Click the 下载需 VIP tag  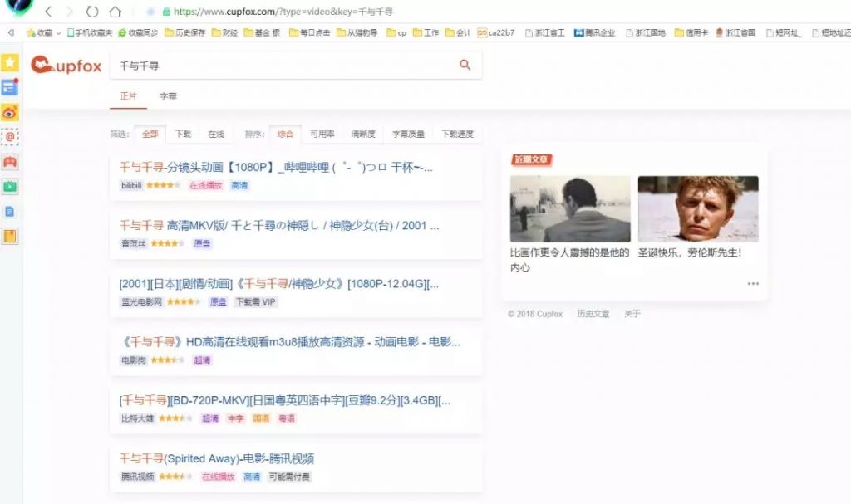(255, 301)
